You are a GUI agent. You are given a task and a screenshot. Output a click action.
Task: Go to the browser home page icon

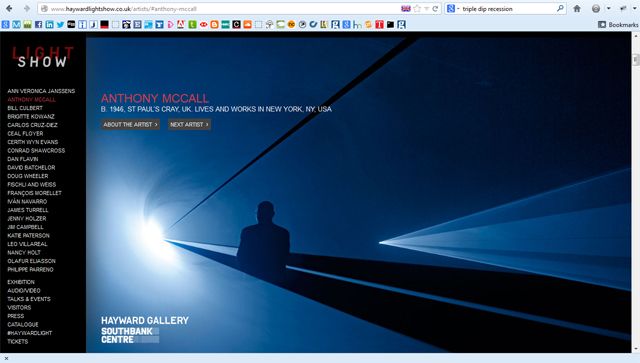click(x=577, y=9)
